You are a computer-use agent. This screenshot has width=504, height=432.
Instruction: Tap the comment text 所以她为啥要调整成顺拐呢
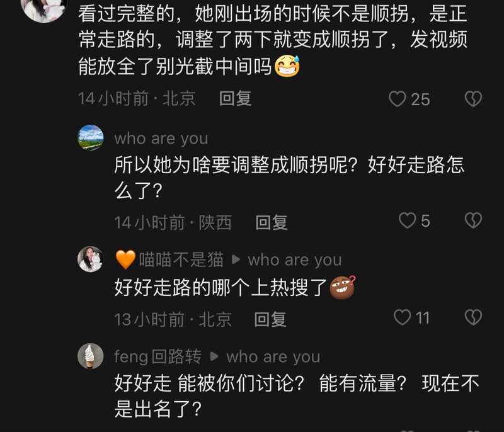[236, 165]
